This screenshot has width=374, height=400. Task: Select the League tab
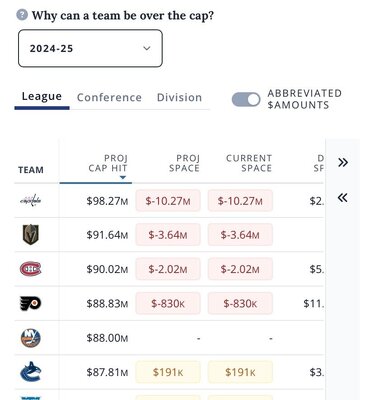tap(42, 96)
